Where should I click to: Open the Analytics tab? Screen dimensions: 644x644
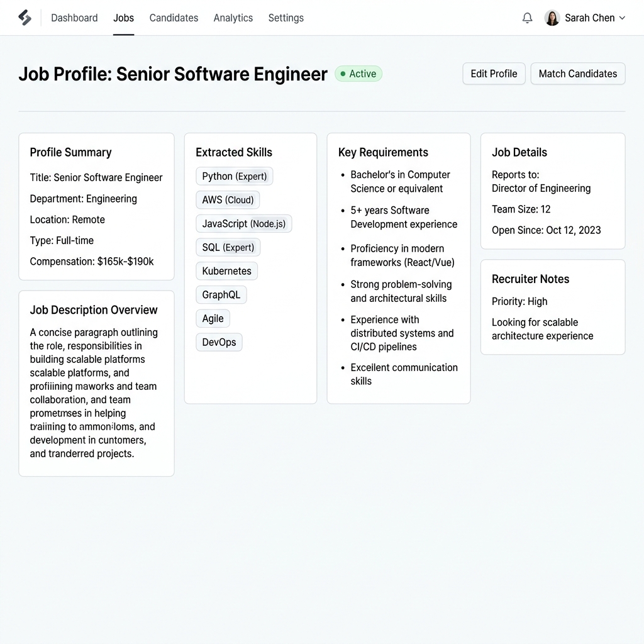click(233, 18)
